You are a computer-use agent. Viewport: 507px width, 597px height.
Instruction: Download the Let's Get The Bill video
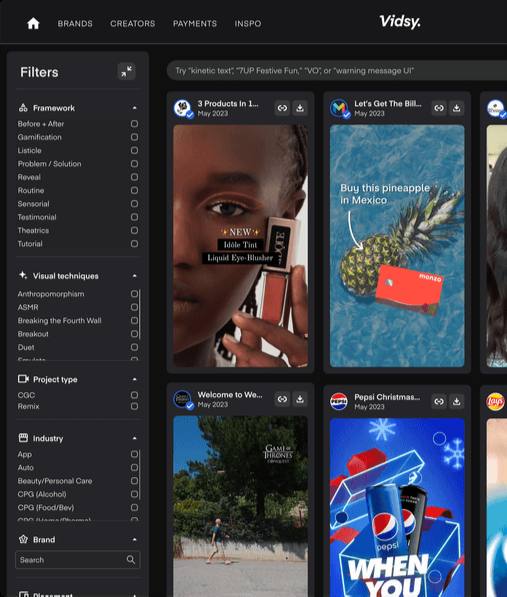(x=456, y=108)
